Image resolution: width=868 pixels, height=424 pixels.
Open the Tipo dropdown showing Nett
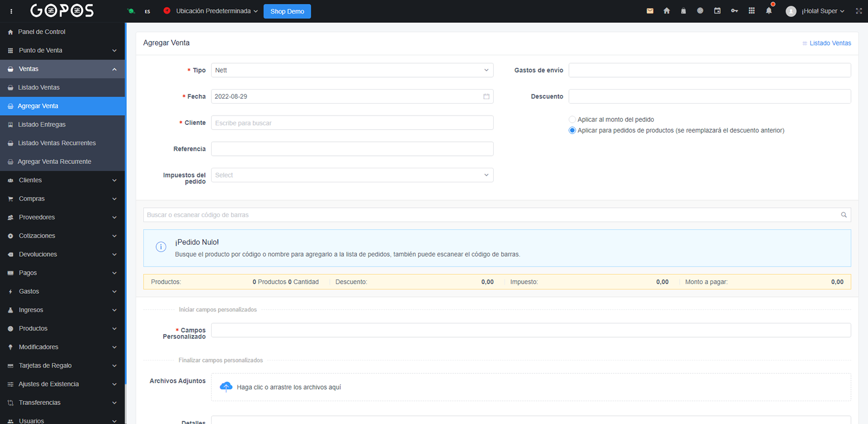tap(352, 70)
